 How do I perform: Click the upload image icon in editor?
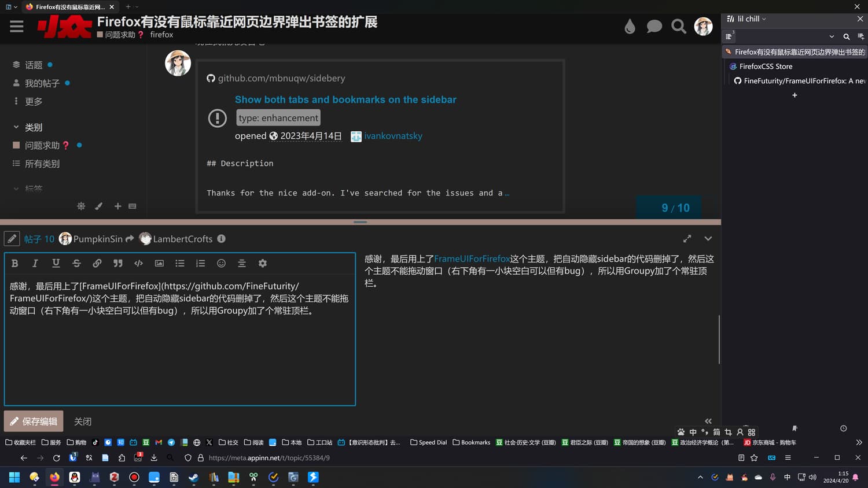tap(159, 263)
